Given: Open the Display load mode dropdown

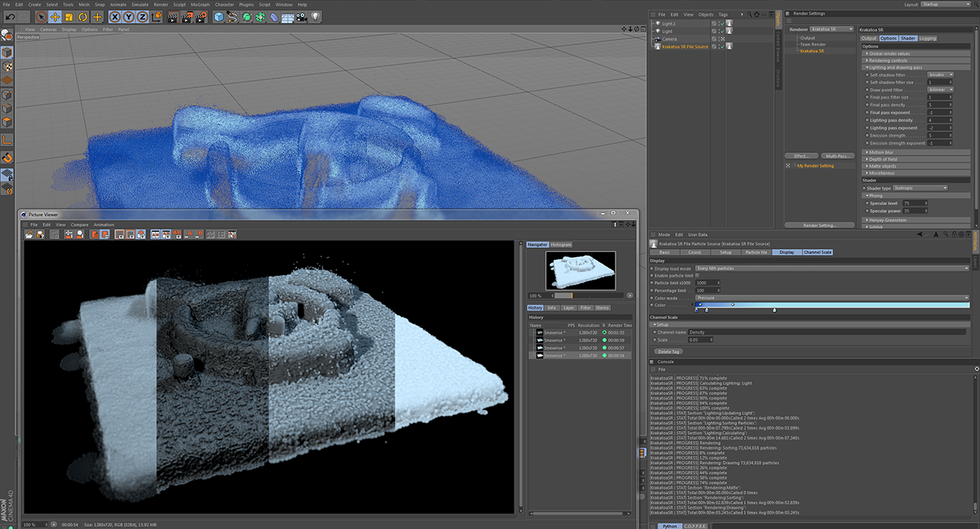Looking at the screenshot, I should coord(831,269).
